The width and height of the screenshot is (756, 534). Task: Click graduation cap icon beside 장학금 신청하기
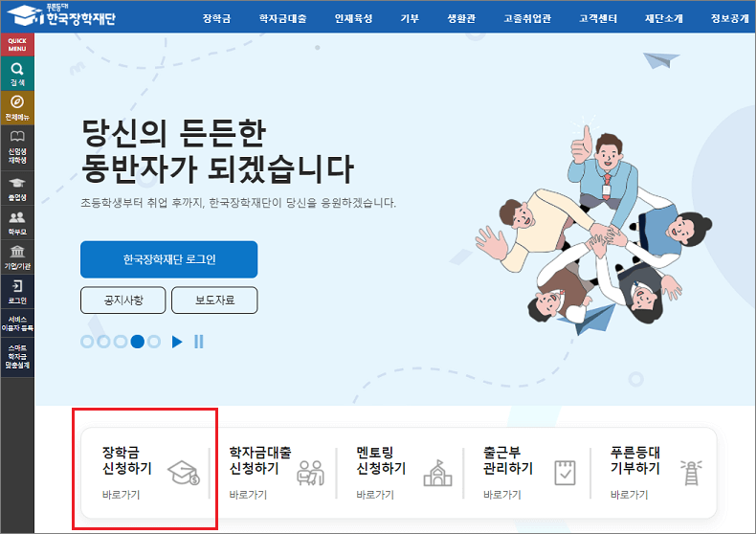coord(184,473)
